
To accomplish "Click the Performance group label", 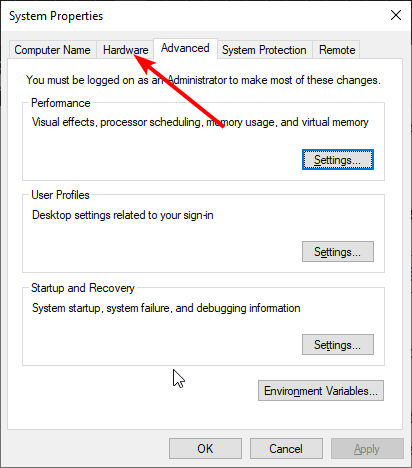I will tap(61, 103).
